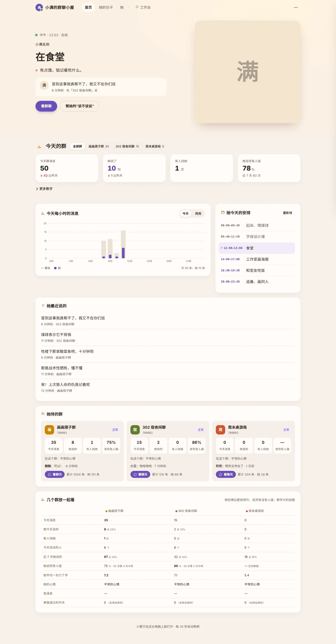Image resolution: width=336 pixels, height=644 pixels.
Task: Open the 首页 tab
Action: coord(88,7)
